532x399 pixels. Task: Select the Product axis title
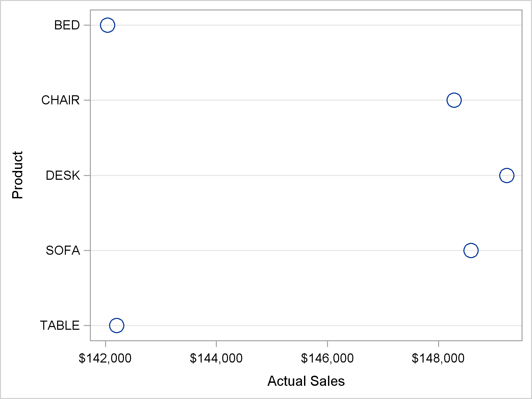(17, 175)
